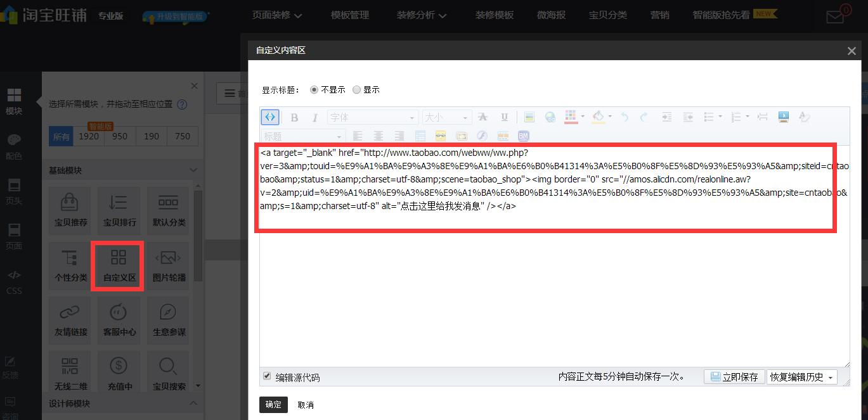Open 营销 menu item

tap(659, 15)
